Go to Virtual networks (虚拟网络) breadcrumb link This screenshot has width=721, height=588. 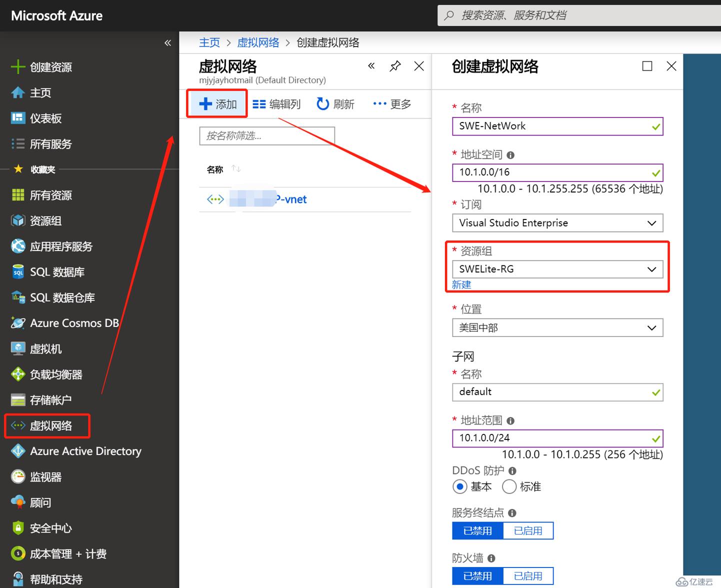tap(258, 42)
